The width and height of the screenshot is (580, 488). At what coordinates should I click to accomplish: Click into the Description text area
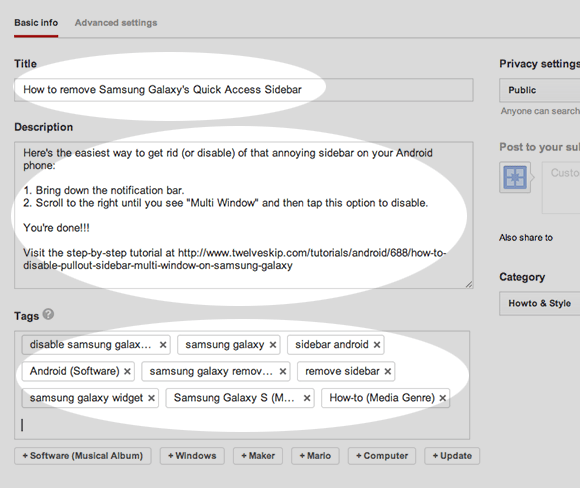[244, 215]
